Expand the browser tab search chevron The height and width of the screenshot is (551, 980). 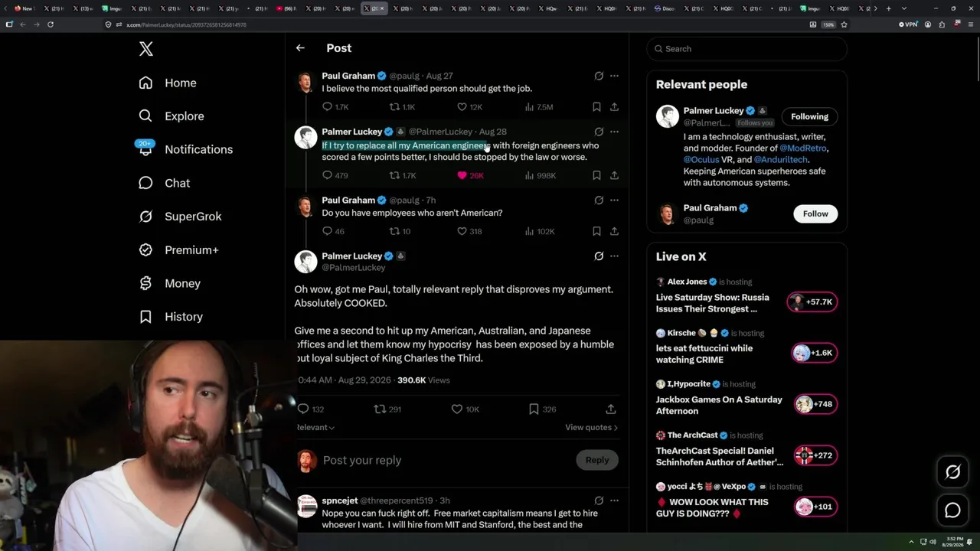(904, 8)
